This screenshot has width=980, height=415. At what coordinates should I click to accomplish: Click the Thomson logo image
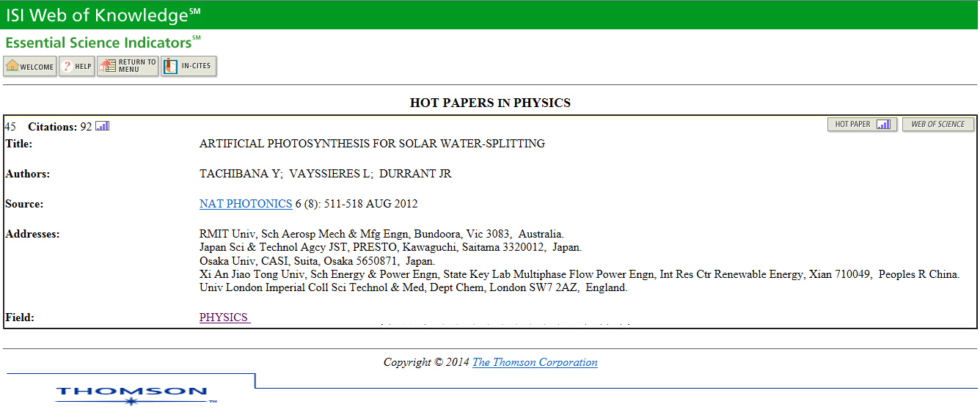(136, 394)
